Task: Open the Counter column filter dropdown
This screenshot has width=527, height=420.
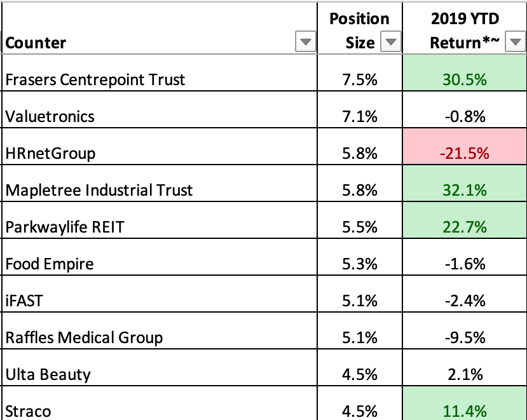Action: point(306,43)
